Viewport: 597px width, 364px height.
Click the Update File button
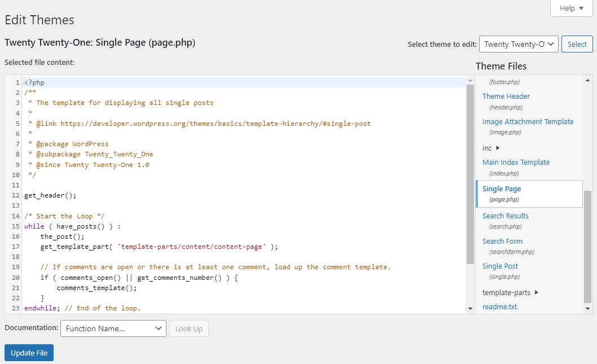tap(29, 352)
